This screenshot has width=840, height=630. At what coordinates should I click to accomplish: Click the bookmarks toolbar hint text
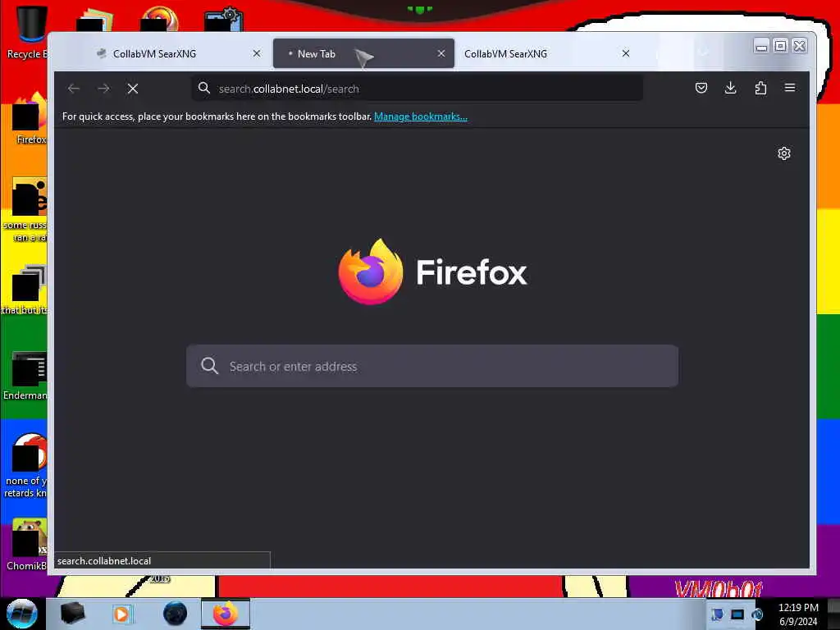[x=217, y=116]
